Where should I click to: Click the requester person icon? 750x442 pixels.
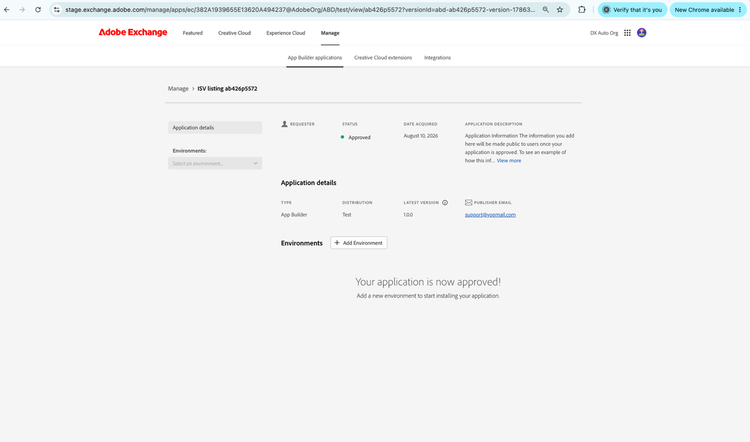tap(284, 124)
